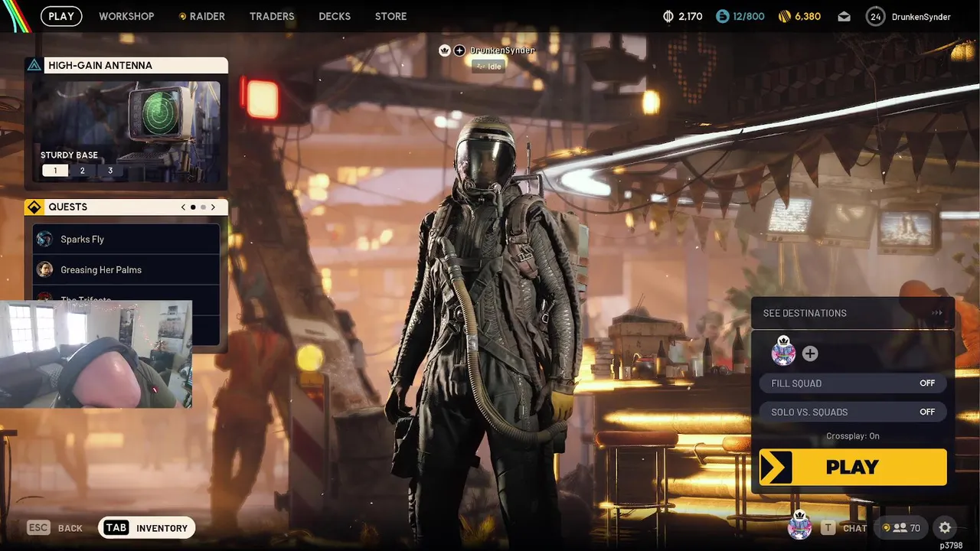Open the RAIDER tab

(202, 16)
